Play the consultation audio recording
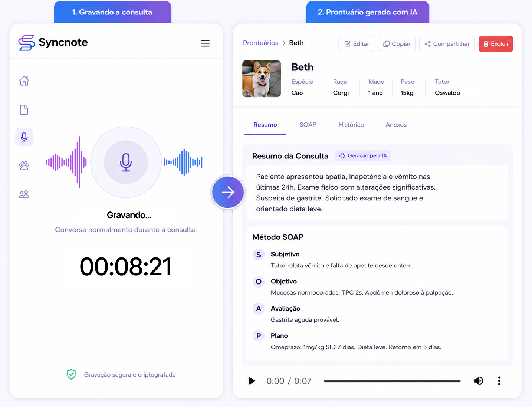The width and height of the screenshot is (532, 407). [x=252, y=381]
